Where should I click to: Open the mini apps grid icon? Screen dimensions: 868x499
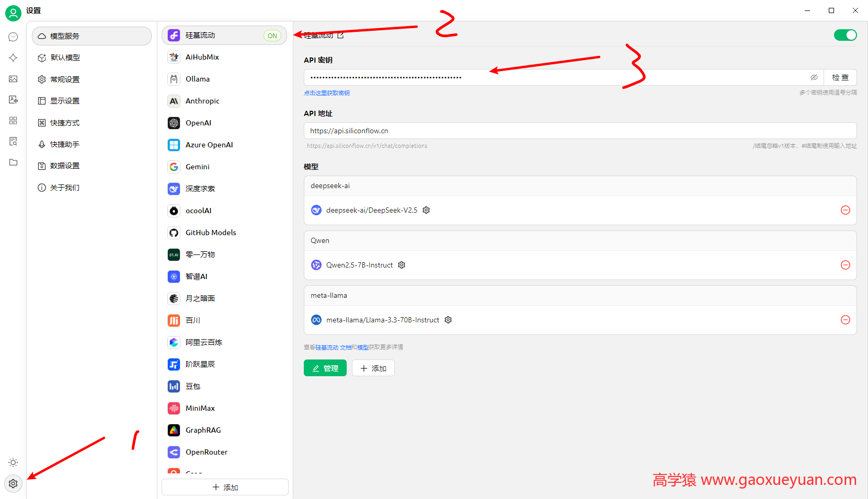pos(13,120)
